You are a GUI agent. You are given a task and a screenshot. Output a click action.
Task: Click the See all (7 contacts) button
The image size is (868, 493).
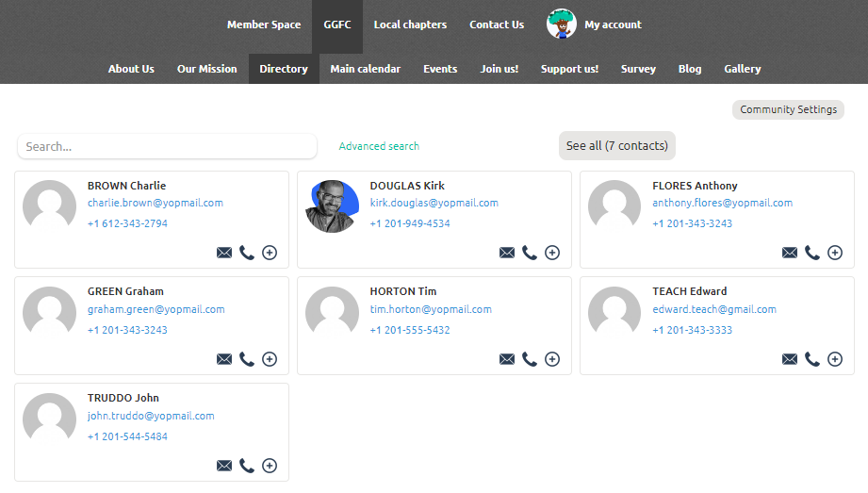click(x=616, y=146)
